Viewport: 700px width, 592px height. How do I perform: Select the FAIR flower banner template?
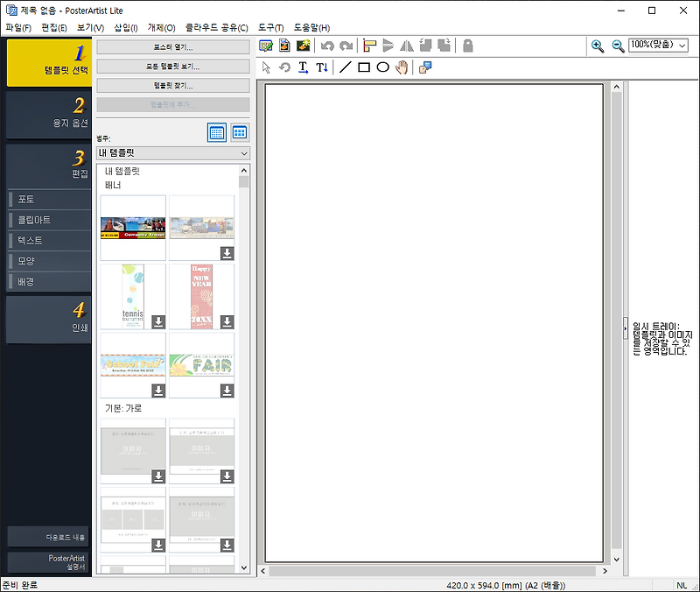(201, 365)
